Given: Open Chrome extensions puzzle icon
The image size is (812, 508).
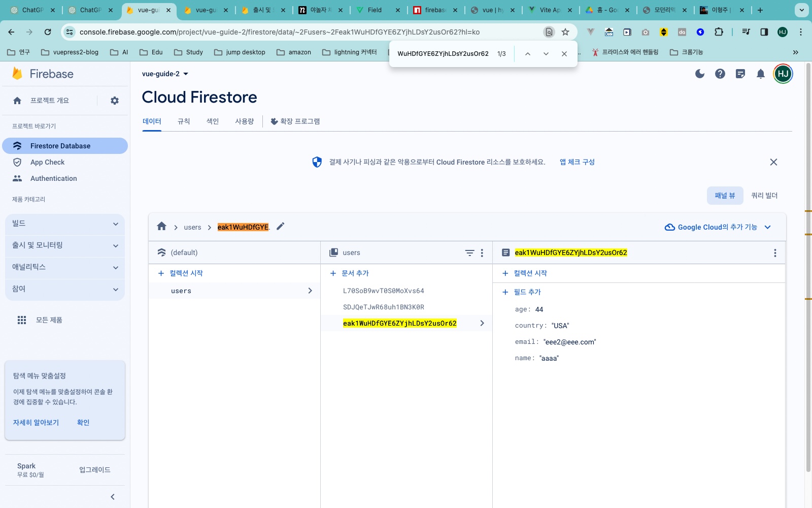Looking at the screenshot, I should [719, 32].
